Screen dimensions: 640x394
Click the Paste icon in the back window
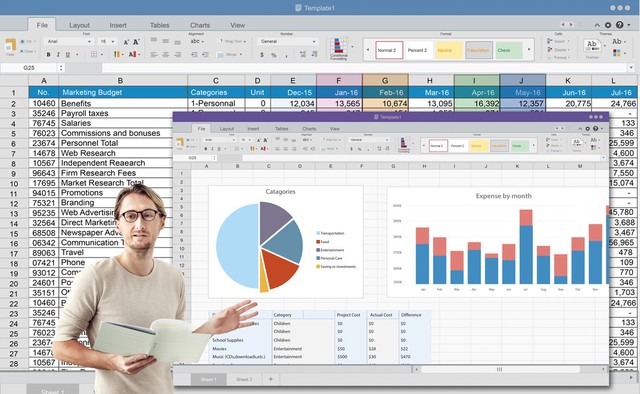11,46
